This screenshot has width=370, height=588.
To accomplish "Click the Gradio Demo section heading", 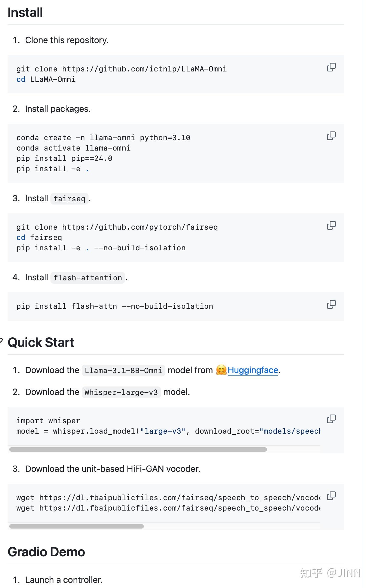I will (x=46, y=552).
